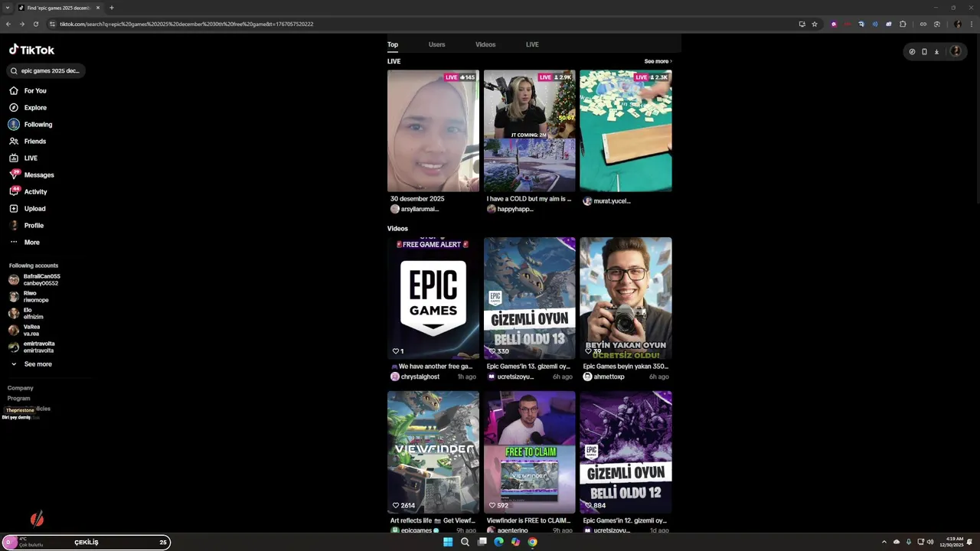Click the Company footer link
The height and width of the screenshot is (551, 980).
tap(21, 388)
